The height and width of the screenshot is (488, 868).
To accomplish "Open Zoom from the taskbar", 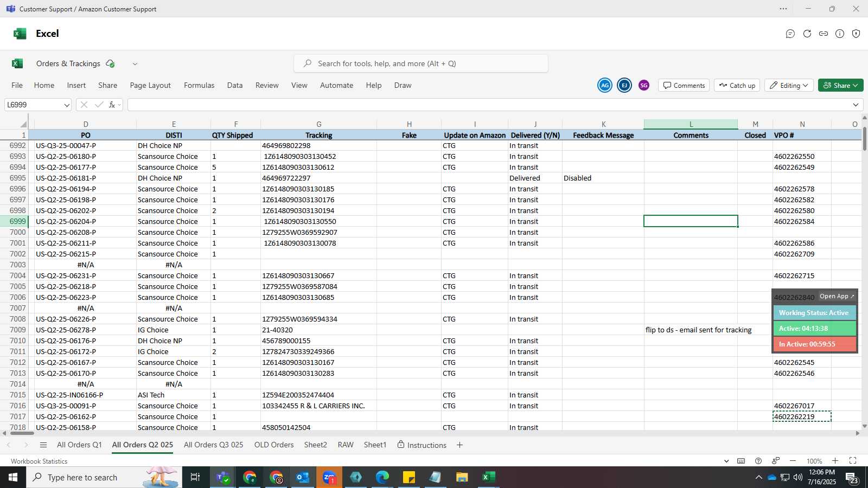I will coord(329,477).
